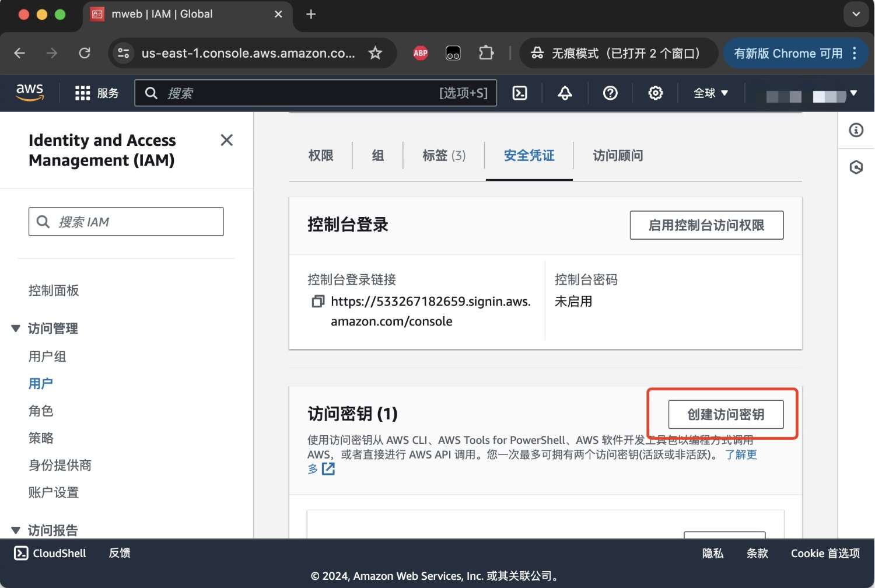Click 启用控制台访问权限 button
Image resolution: width=875 pixels, height=588 pixels.
[706, 225]
